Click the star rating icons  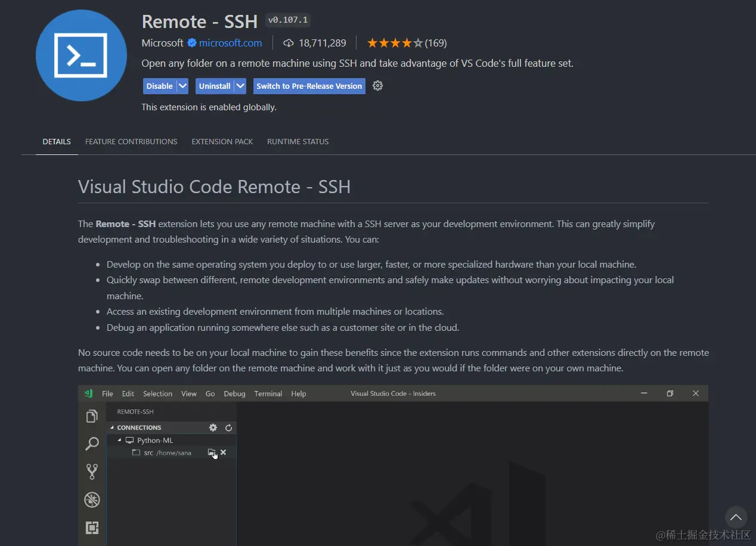[x=395, y=43]
